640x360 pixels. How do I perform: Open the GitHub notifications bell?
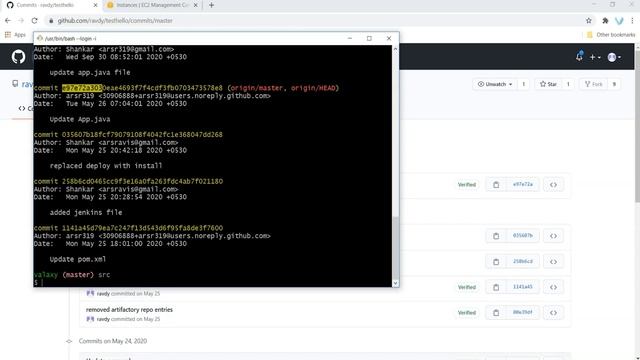coord(579,56)
